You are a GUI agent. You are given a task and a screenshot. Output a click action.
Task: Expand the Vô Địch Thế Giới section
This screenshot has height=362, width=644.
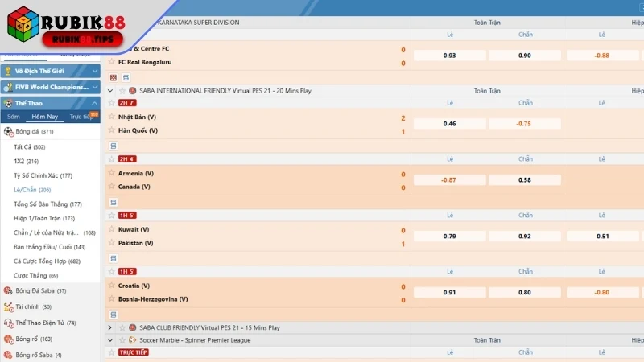click(x=95, y=71)
